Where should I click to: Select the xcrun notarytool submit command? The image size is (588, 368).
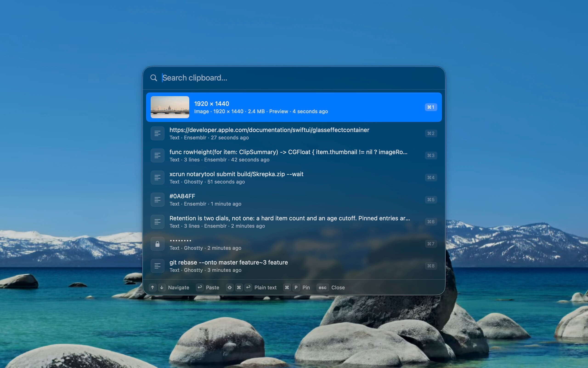coord(294,178)
